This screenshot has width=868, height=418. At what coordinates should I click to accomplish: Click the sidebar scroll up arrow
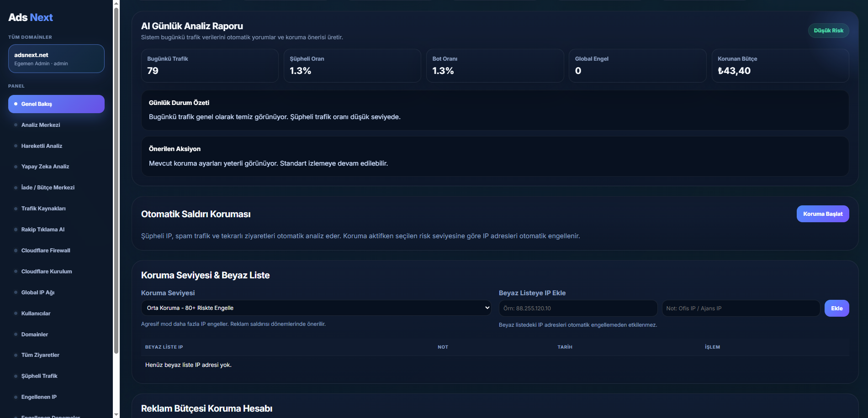pyautogui.click(x=116, y=3)
